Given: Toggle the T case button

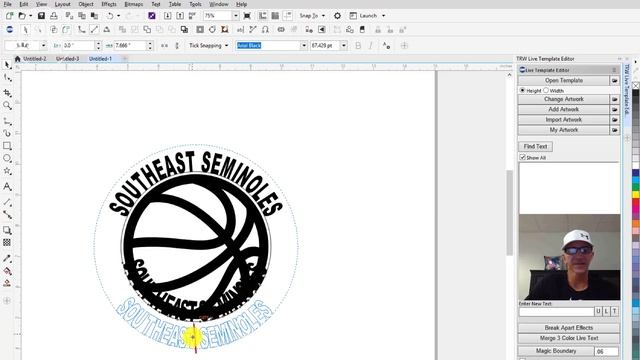Looking at the screenshot, I should [x=615, y=311].
